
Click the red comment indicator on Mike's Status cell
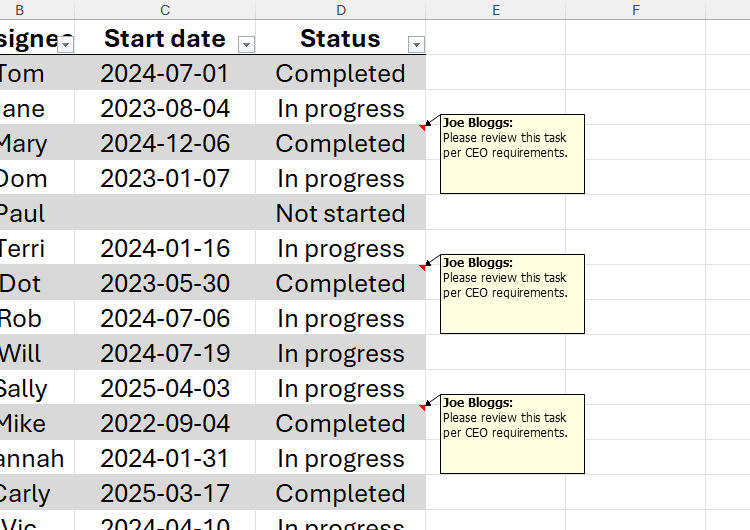[x=422, y=408]
